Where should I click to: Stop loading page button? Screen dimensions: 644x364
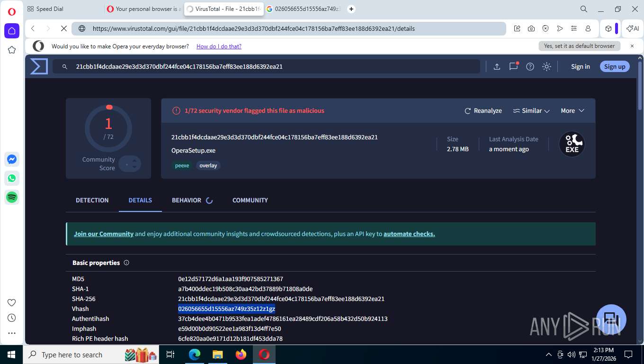tap(63, 28)
